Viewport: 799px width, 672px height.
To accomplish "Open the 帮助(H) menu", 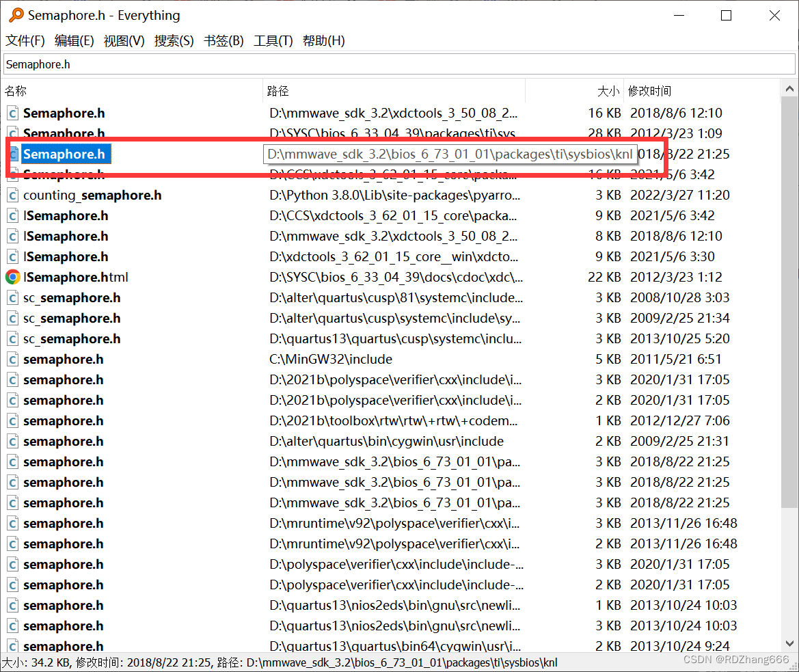I will (323, 41).
